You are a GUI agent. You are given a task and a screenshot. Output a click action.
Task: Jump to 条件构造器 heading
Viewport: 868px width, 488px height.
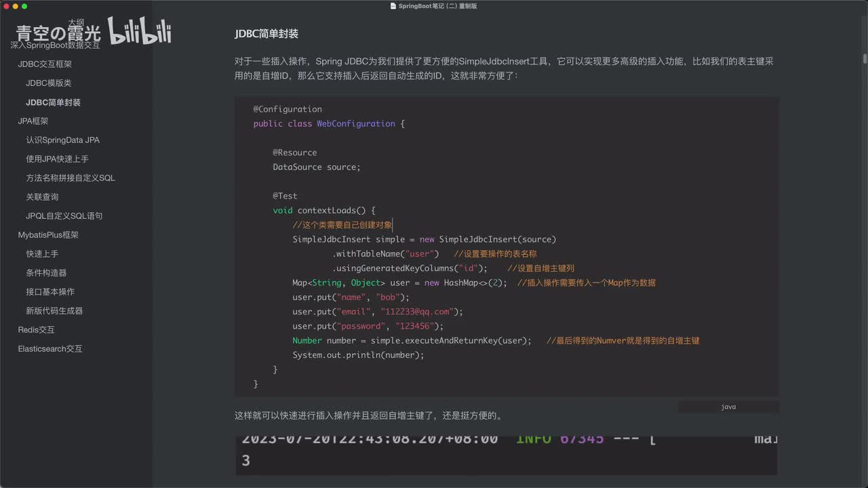point(47,273)
